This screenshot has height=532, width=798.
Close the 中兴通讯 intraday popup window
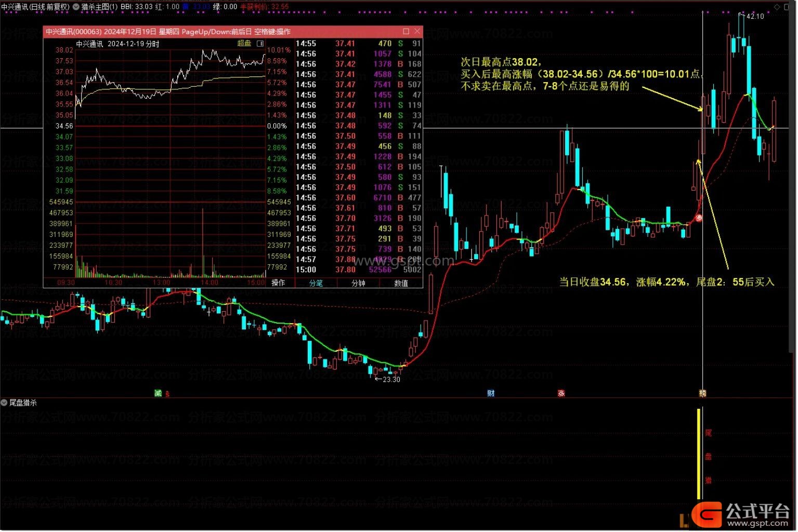417,31
